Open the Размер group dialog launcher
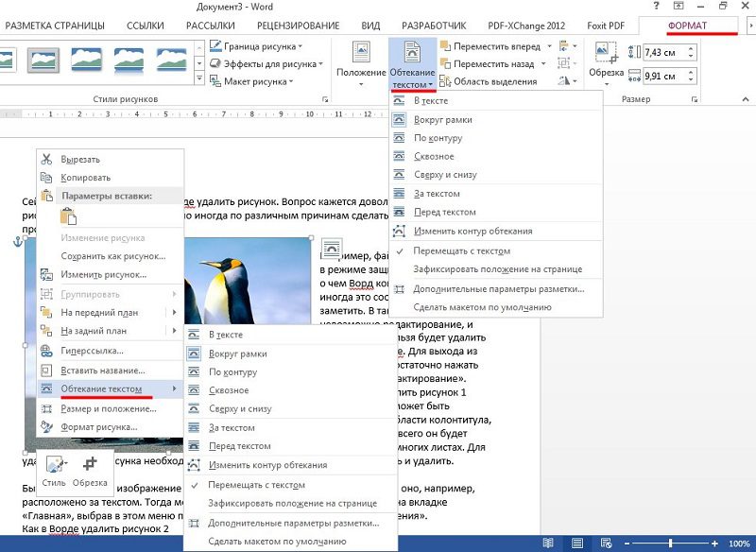The width and height of the screenshot is (756, 552). coord(695,99)
